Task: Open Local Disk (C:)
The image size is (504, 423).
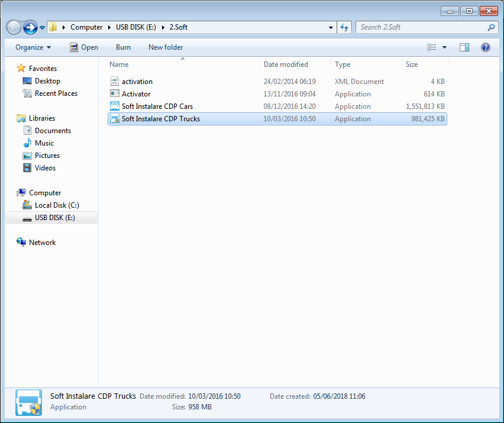Action: click(x=57, y=205)
